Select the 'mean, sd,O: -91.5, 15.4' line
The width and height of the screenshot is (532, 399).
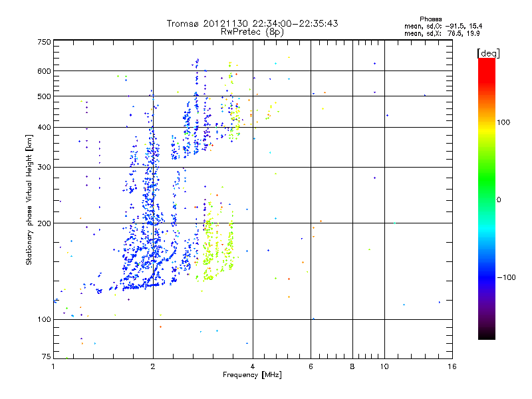click(x=443, y=26)
